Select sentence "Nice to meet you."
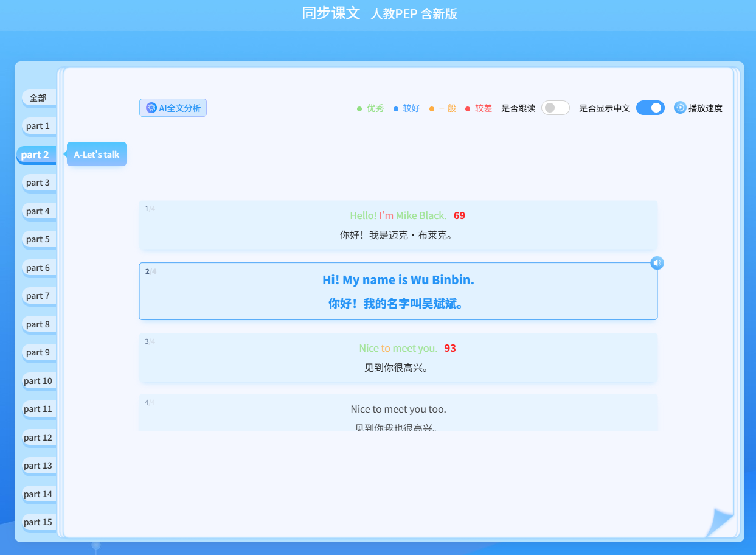Viewport: 756px width, 555px height. (x=398, y=348)
